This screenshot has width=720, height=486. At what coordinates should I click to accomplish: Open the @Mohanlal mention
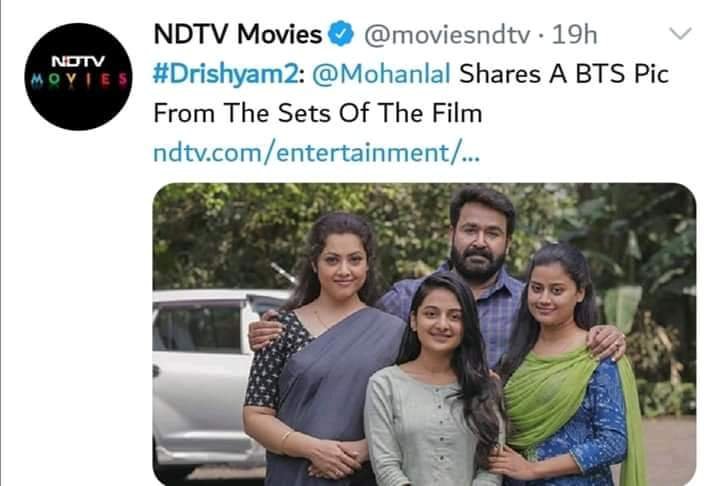[x=381, y=74]
